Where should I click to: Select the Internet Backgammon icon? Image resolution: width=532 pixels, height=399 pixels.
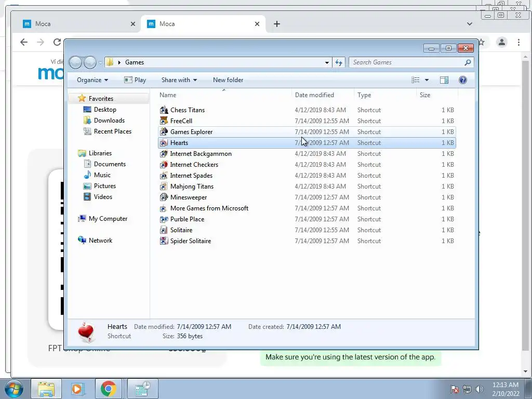click(x=164, y=154)
